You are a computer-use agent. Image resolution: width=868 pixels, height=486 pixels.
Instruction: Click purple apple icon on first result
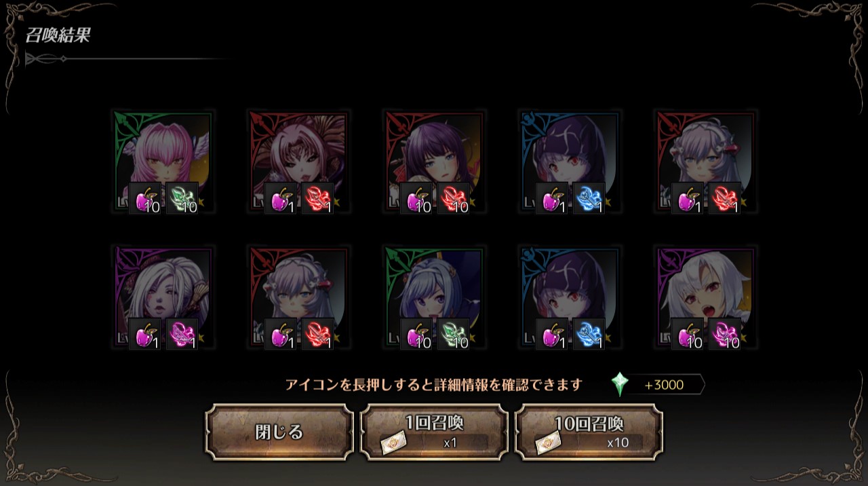click(x=145, y=199)
